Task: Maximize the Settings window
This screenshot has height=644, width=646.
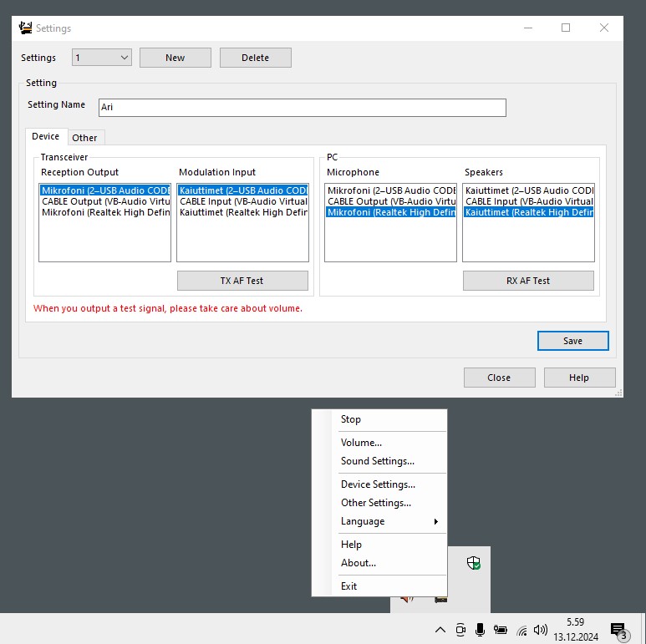Action: [x=566, y=28]
